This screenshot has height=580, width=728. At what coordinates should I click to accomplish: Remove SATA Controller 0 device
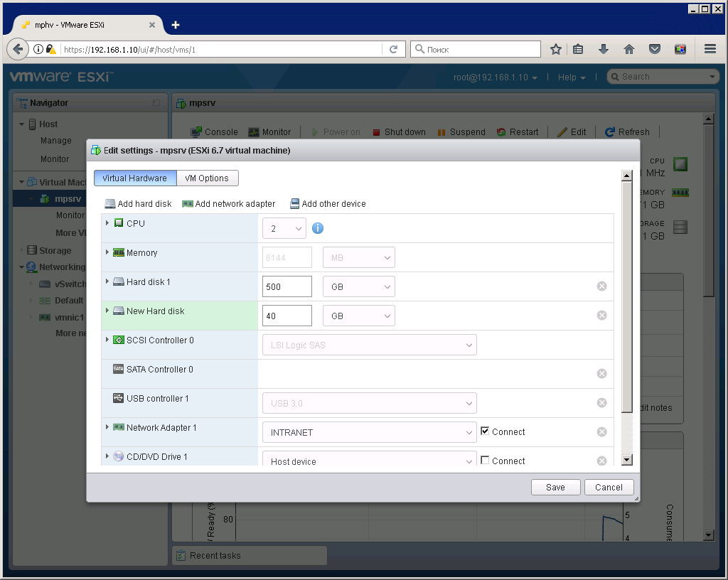point(601,374)
